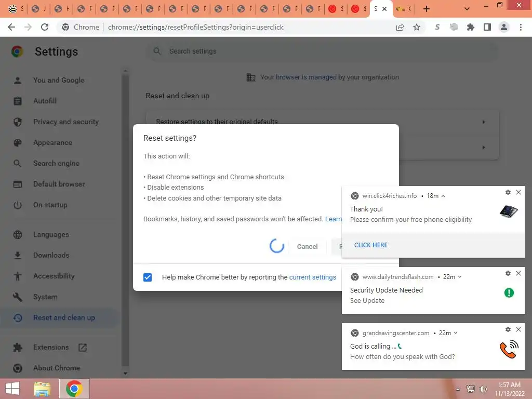This screenshot has height=399, width=532.
Task: Go back with the browser back arrow
Action: pyautogui.click(x=11, y=27)
